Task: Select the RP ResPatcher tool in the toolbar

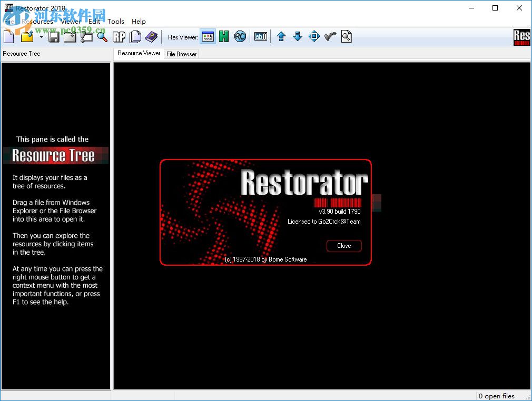Action: 119,36
